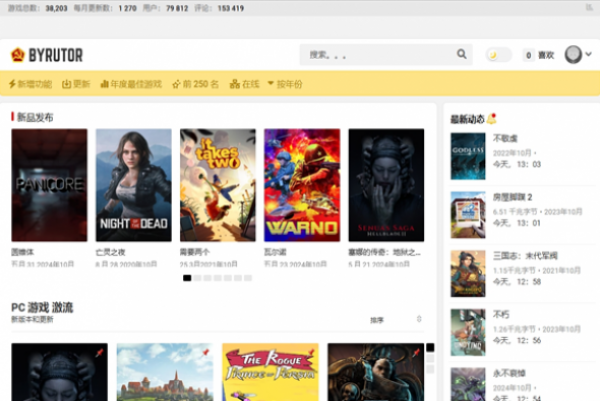Viewport: 600px width, 401px height.
Task: Open the 新增功能 lightning menu item
Action: tap(30, 84)
